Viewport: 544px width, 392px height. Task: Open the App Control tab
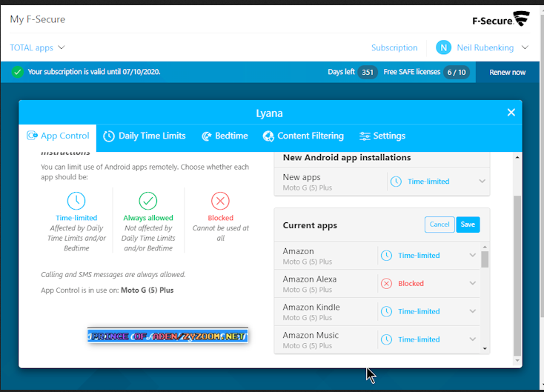pos(58,136)
